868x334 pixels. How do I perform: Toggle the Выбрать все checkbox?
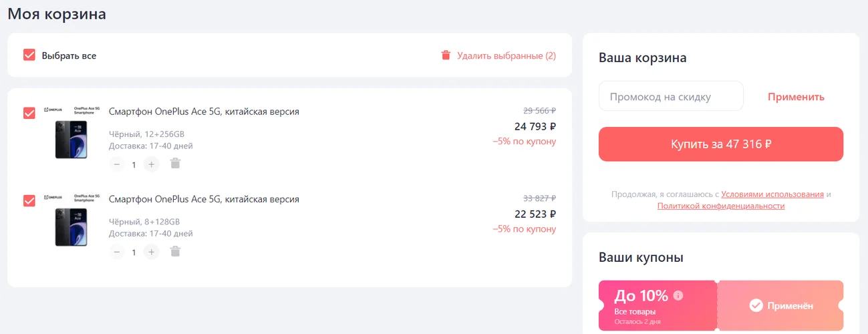(29, 55)
